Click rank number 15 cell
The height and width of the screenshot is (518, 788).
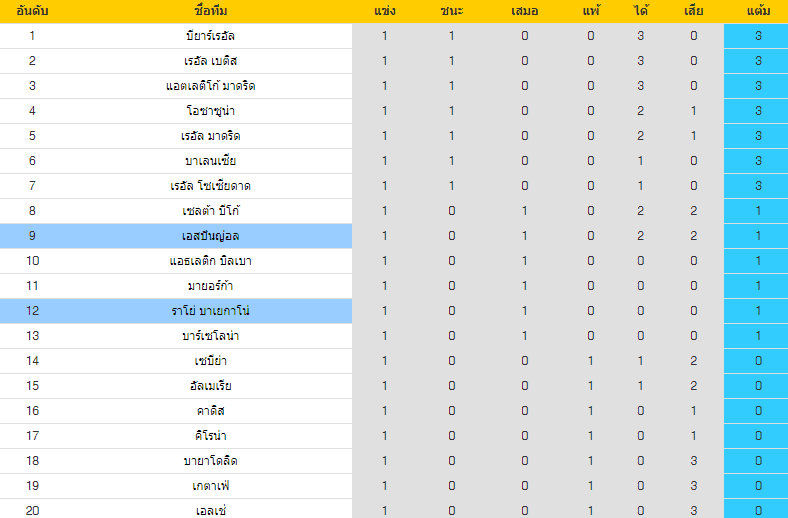(x=32, y=386)
